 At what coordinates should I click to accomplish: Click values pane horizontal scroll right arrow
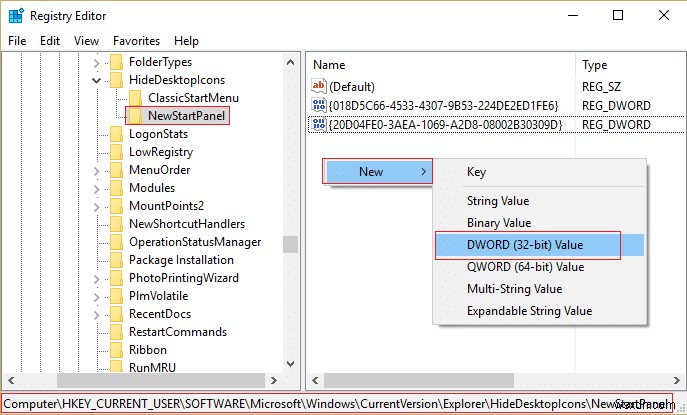coord(677,380)
